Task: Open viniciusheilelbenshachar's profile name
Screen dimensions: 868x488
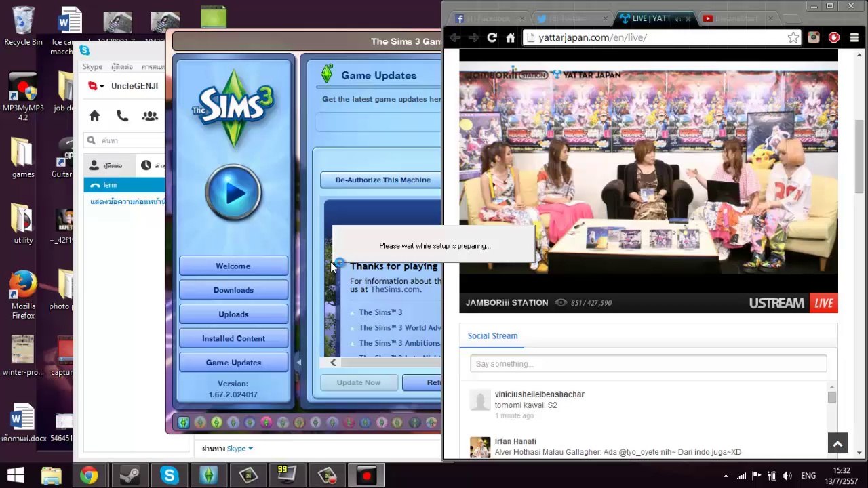Action: click(x=539, y=394)
